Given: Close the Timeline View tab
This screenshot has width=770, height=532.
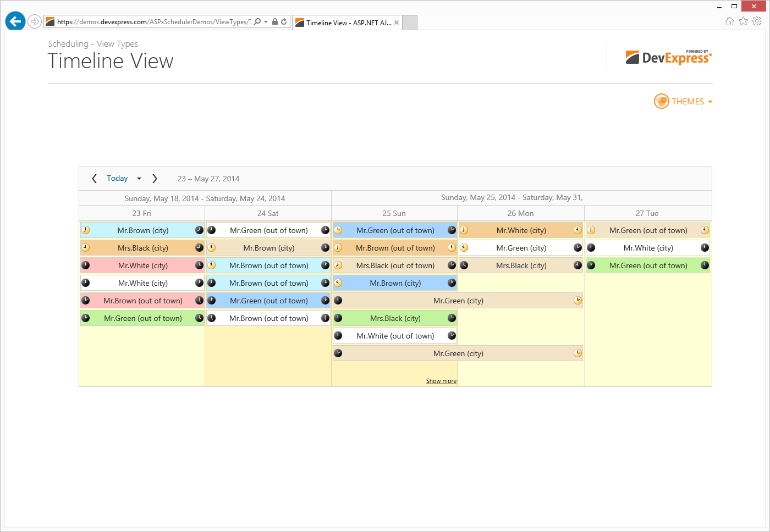Looking at the screenshot, I should click(x=397, y=23).
